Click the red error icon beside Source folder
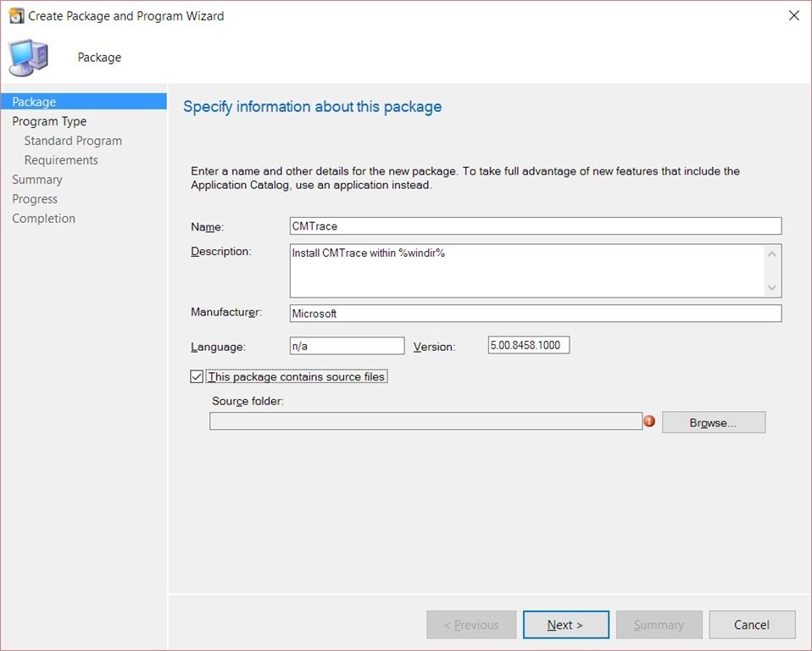This screenshot has width=812, height=651. pyautogui.click(x=649, y=421)
